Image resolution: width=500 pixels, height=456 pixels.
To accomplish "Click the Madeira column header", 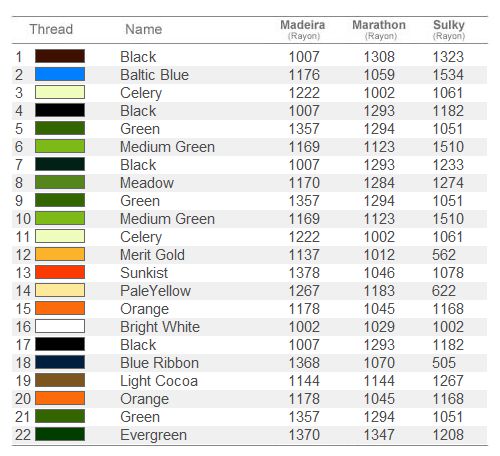I will click(x=303, y=29).
